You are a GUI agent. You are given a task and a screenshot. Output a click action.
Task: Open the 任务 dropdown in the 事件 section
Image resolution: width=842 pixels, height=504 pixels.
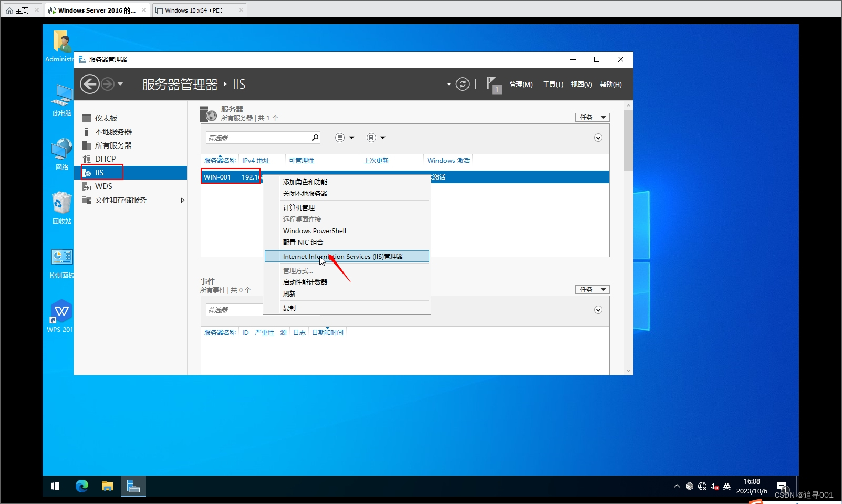click(x=592, y=290)
